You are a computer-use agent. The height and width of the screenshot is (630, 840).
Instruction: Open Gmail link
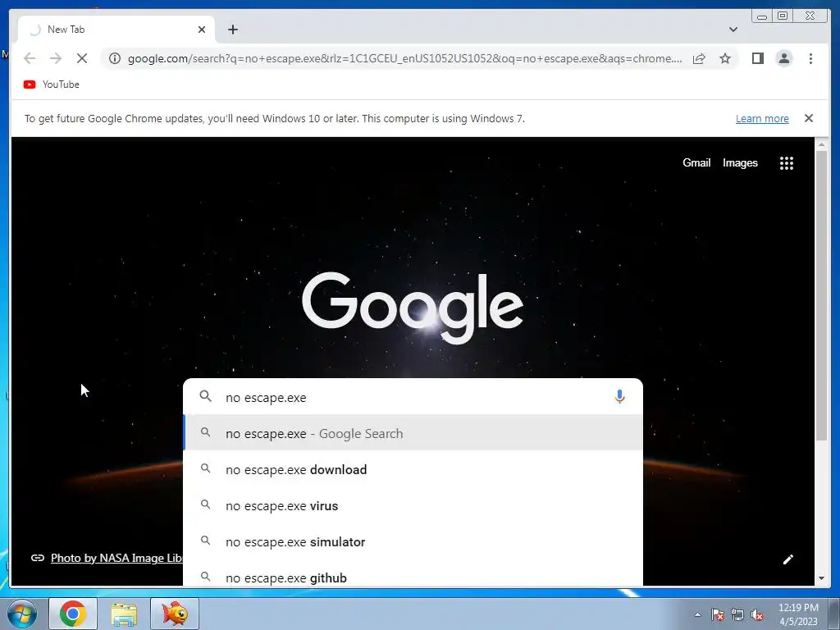696,163
